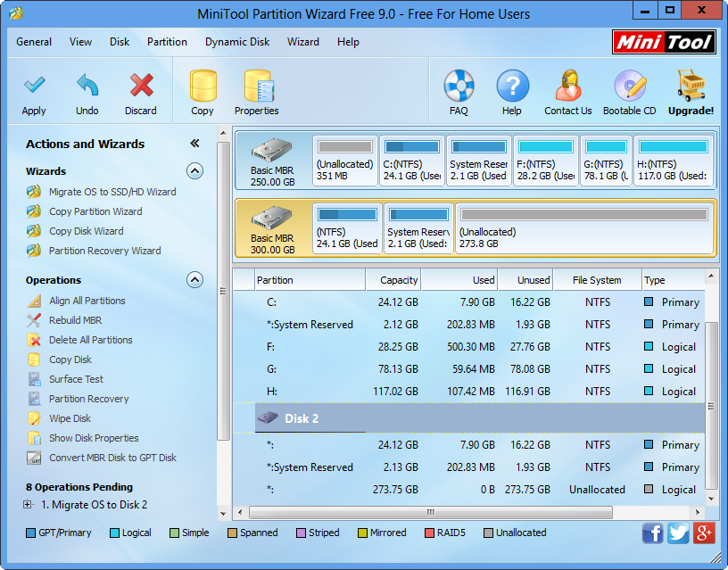
Task: Open the Partition Recovery Wizard
Action: 105,251
